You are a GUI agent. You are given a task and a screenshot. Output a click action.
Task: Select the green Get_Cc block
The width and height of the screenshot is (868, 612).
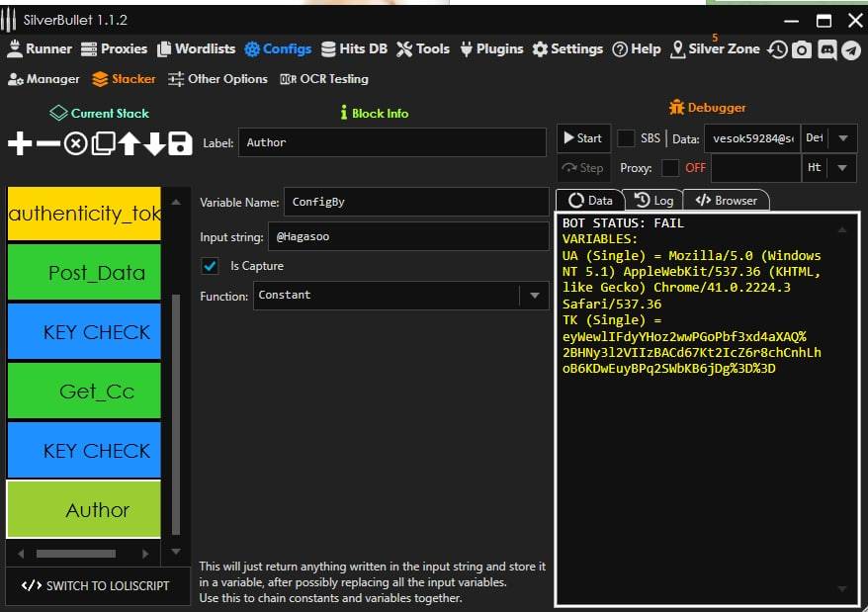point(84,392)
